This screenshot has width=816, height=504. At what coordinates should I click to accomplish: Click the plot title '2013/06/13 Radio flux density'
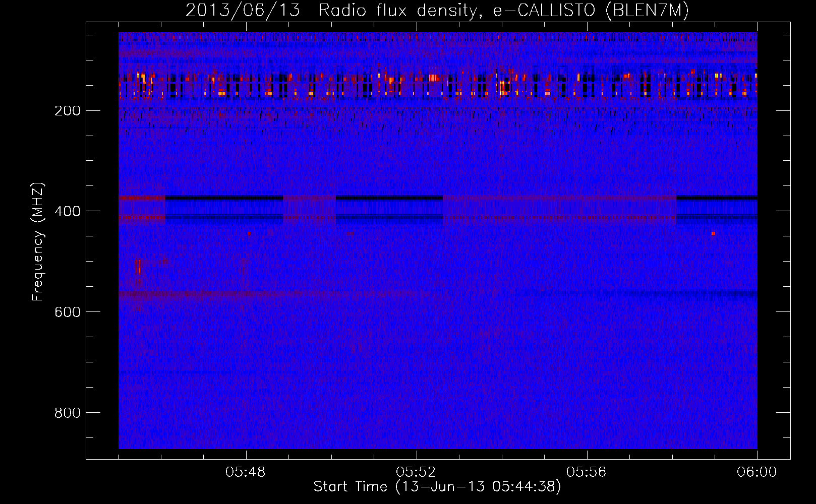(x=437, y=11)
